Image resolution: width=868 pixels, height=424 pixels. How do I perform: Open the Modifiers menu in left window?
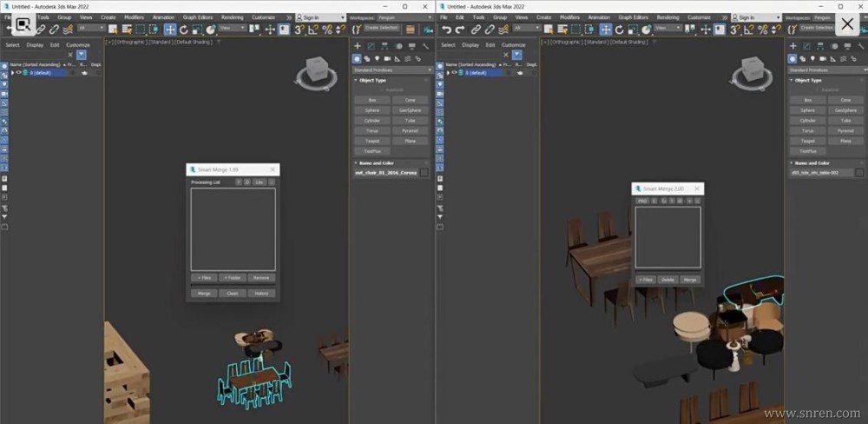click(134, 17)
